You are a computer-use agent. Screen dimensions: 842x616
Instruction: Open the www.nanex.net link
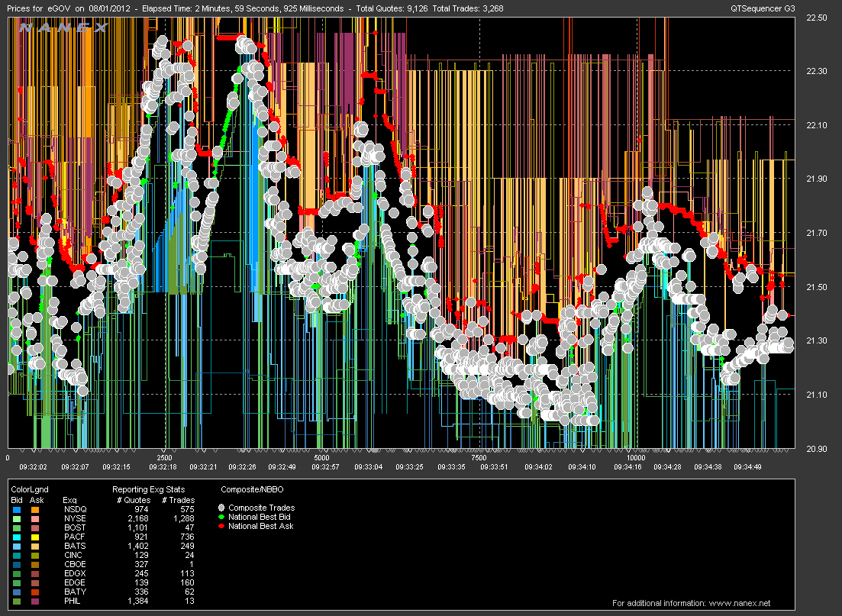point(740,603)
